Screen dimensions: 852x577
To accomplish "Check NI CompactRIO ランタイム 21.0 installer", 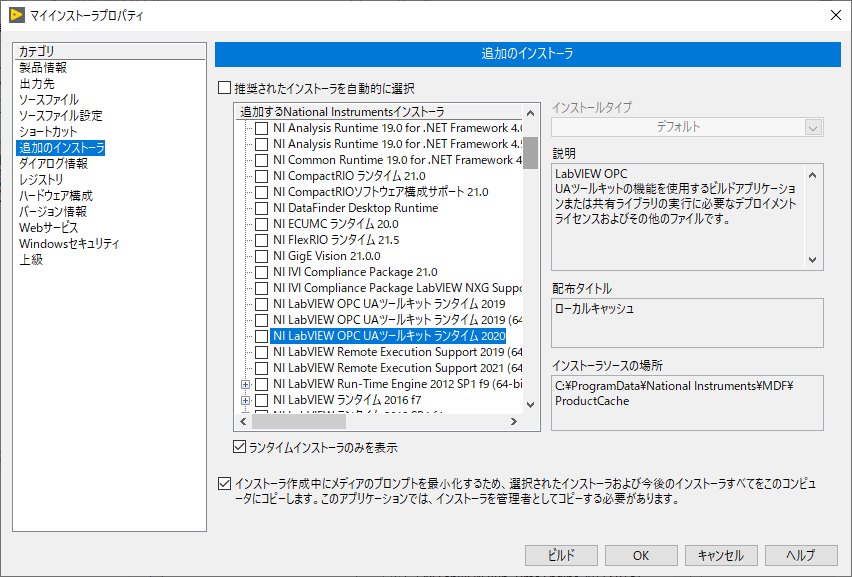I will (261, 176).
